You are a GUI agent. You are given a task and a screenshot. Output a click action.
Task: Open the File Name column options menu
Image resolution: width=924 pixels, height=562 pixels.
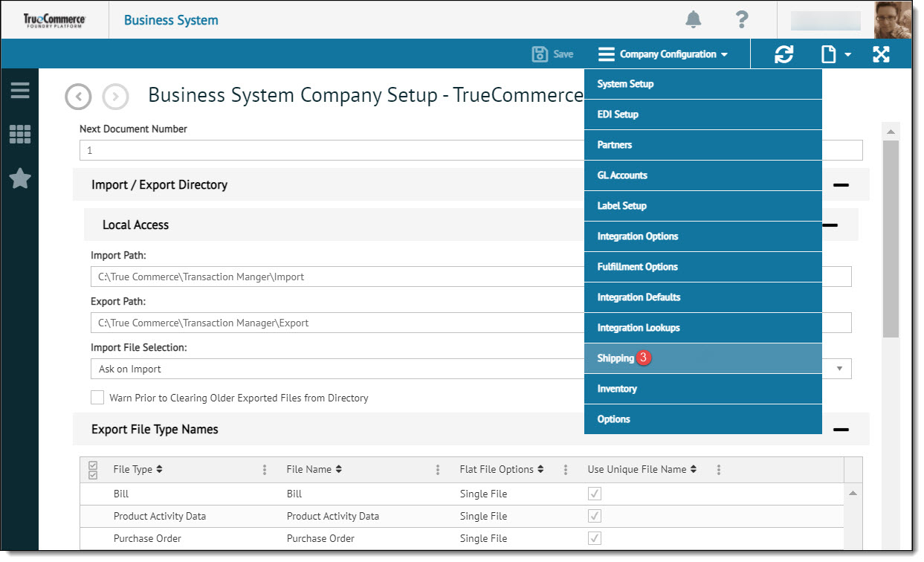point(438,470)
